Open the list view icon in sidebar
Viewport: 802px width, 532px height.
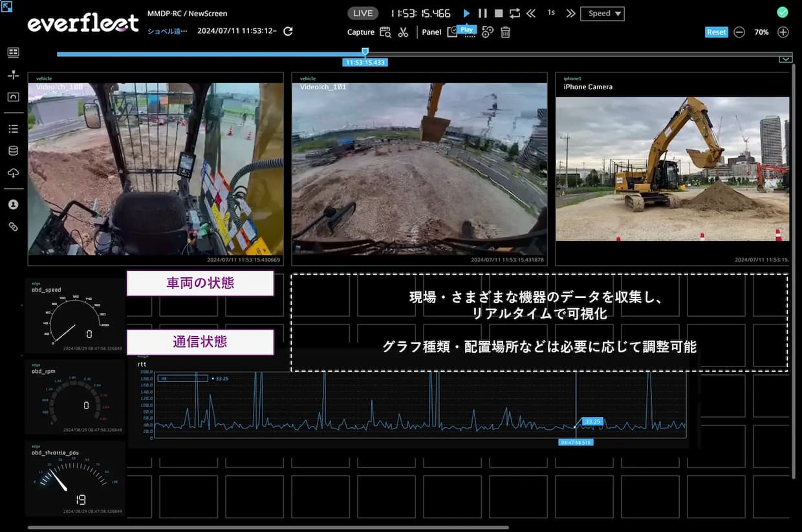13,129
